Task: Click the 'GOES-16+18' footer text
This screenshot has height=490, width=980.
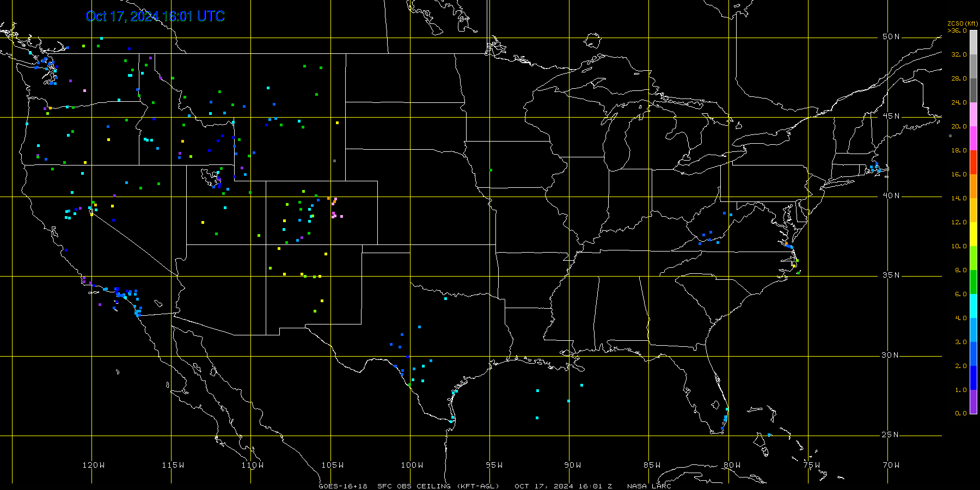Action: (x=343, y=486)
